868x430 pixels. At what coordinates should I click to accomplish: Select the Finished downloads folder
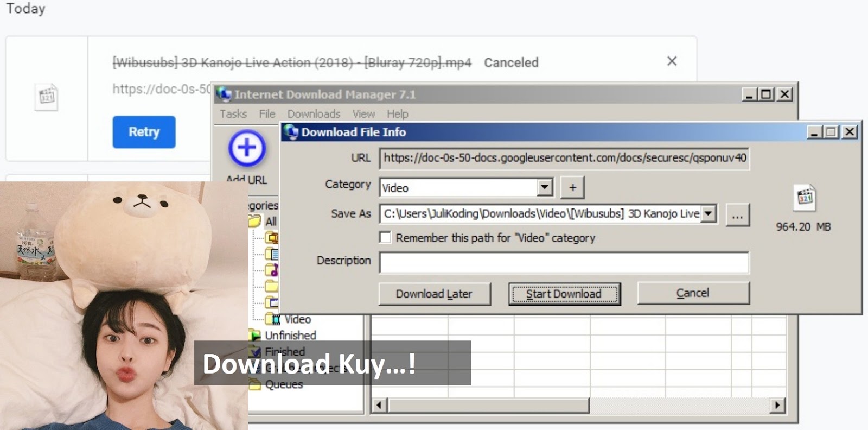pyautogui.click(x=277, y=352)
